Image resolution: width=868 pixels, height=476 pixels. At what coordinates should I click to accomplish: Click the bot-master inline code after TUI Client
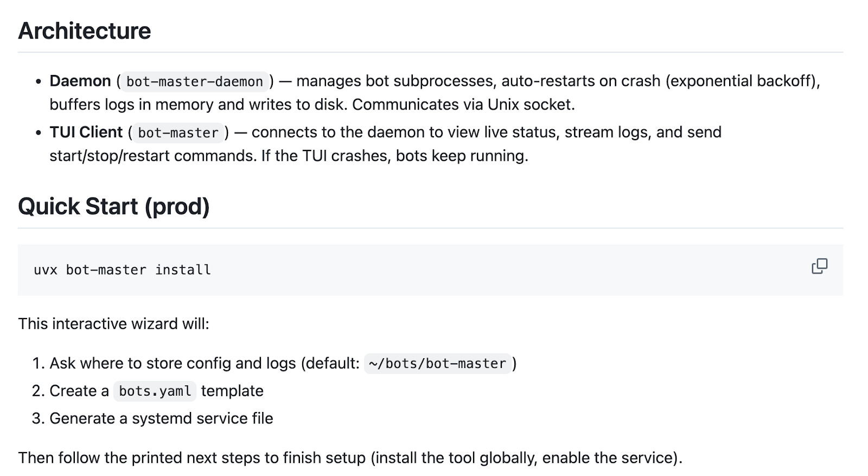coord(178,132)
